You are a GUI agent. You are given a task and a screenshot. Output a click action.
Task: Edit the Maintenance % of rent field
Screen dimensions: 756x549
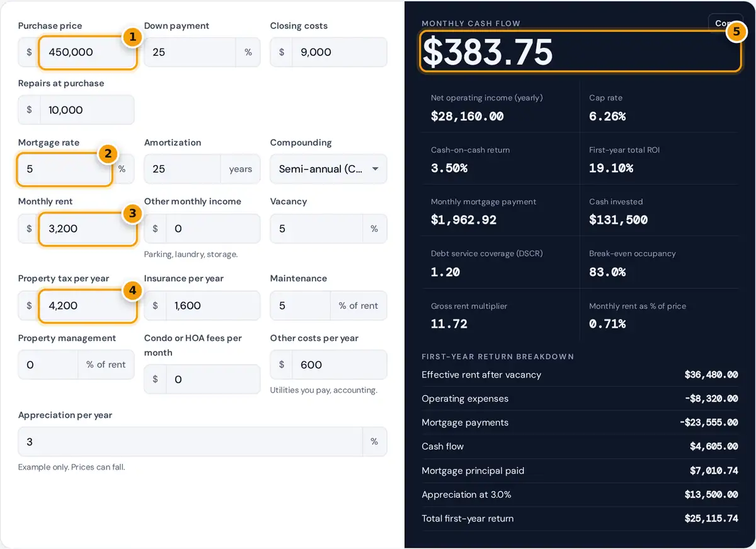[x=300, y=306]
